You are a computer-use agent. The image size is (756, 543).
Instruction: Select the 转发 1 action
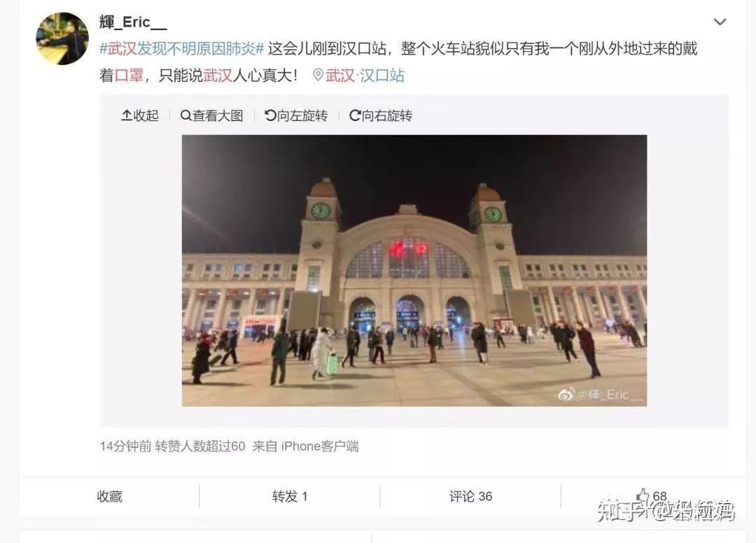290,496
